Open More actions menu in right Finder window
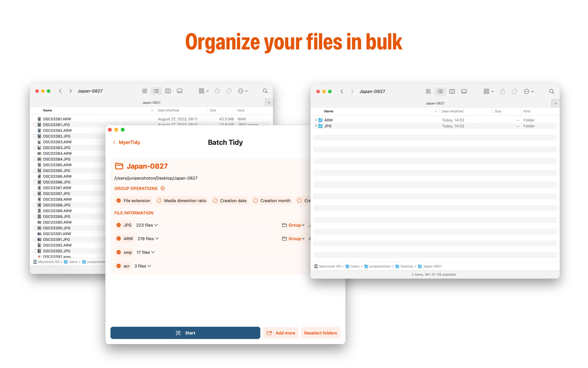The width and height of the screenshot is (588, 368). (529, 92)
